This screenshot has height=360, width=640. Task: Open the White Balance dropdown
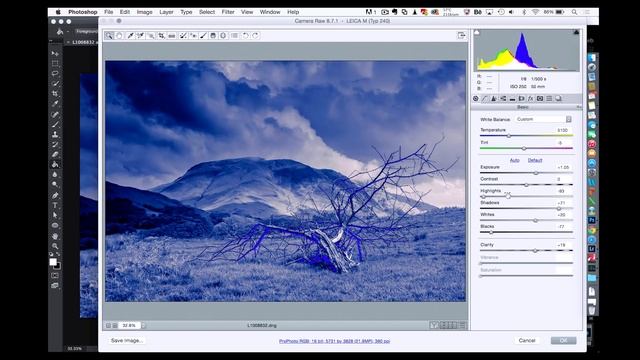tap(543, 119)
